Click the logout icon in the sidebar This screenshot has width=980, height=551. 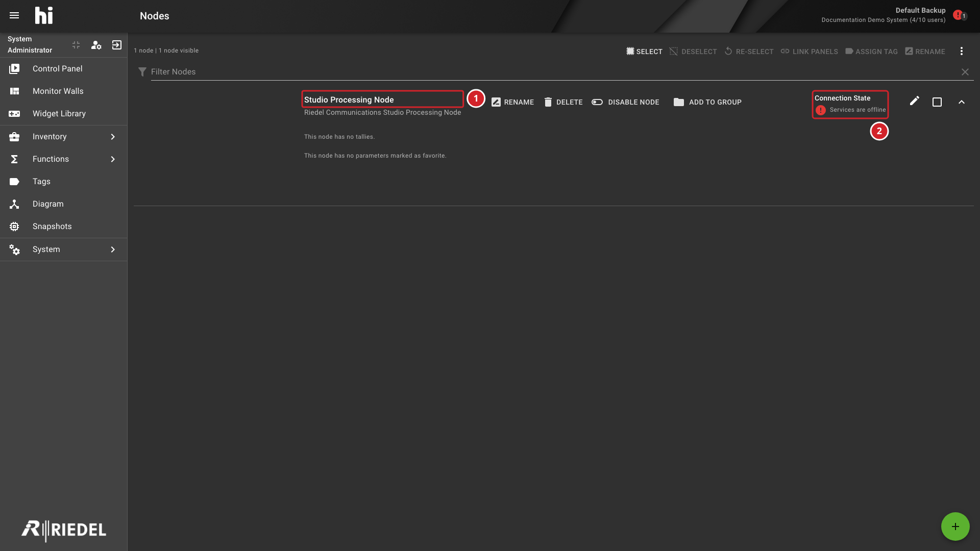(117, 45)
